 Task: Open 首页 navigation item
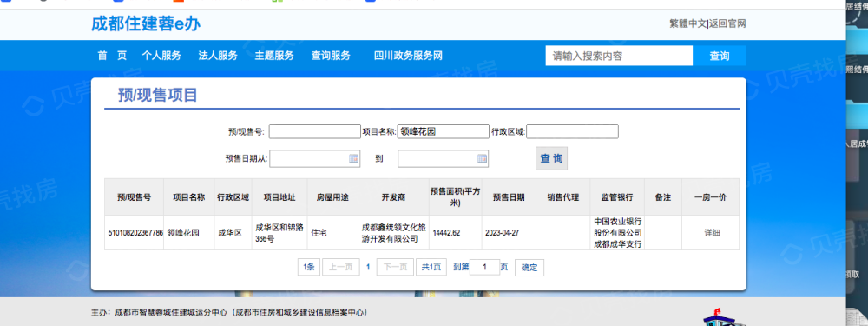click(112, 56)
